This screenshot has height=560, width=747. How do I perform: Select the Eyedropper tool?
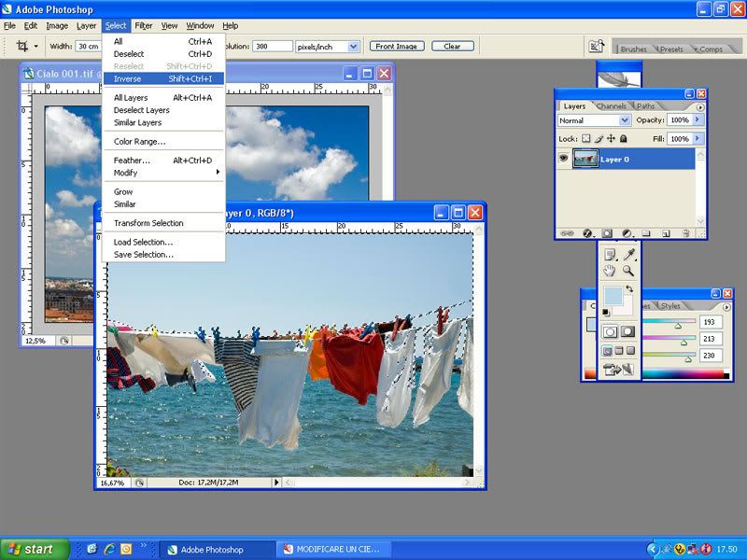(628, 255)
